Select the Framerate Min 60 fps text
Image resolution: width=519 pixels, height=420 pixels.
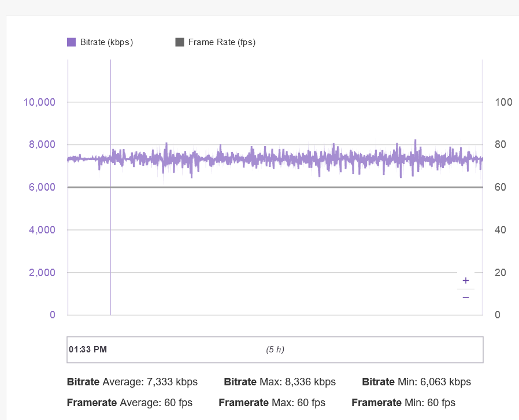click(403, 403)
